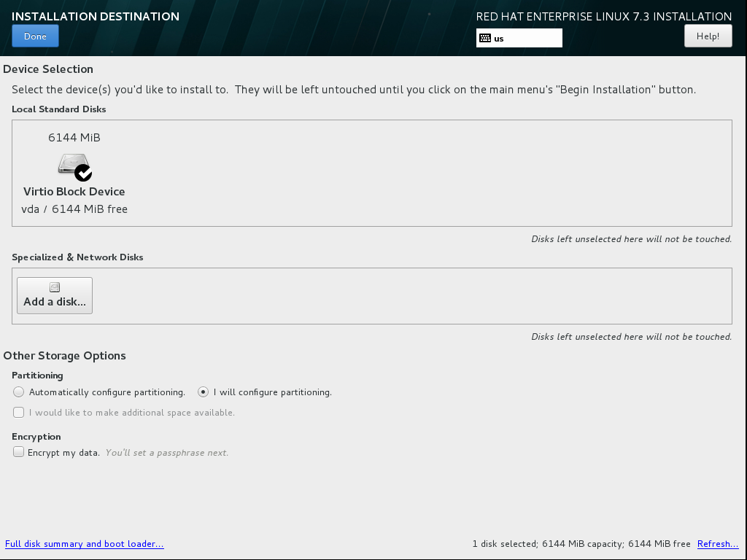This screenshot has height=560, width=747.
Task: Click the Virtio Block Device label
Action: [x=74, y=192]
